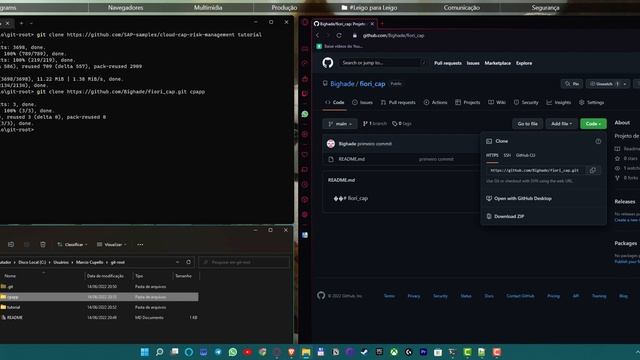
Task: Select the cpapp folder row in Explorer
Action: coord(100,297)
